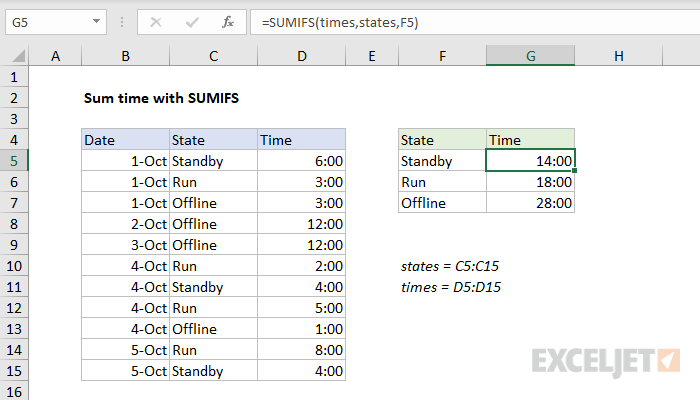Open the insert function fx icon
The height and width of the screenshot is (400, 700).
[228, 22]
